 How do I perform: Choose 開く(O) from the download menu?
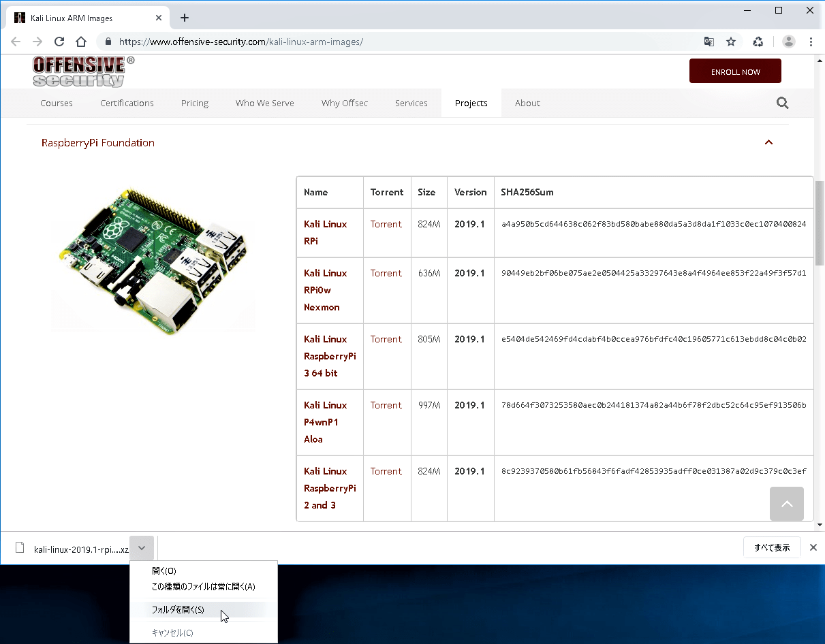click(x=204, y=571)
